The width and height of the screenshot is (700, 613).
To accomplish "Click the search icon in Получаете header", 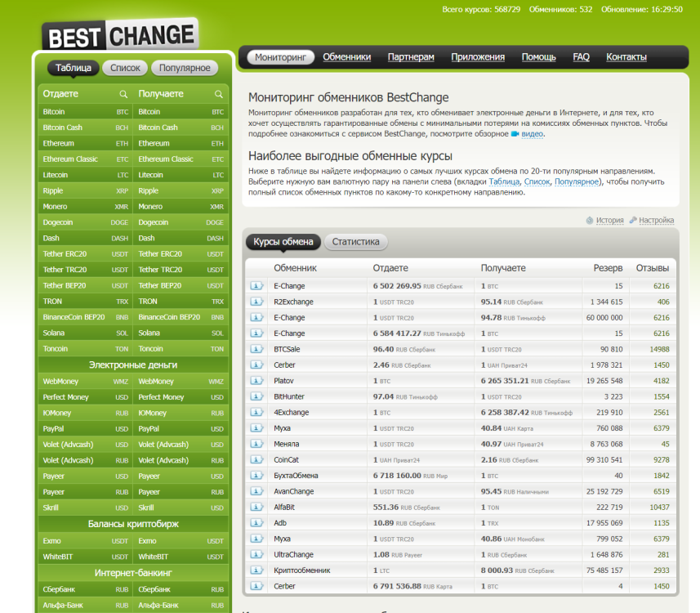I will click(218, 94).
